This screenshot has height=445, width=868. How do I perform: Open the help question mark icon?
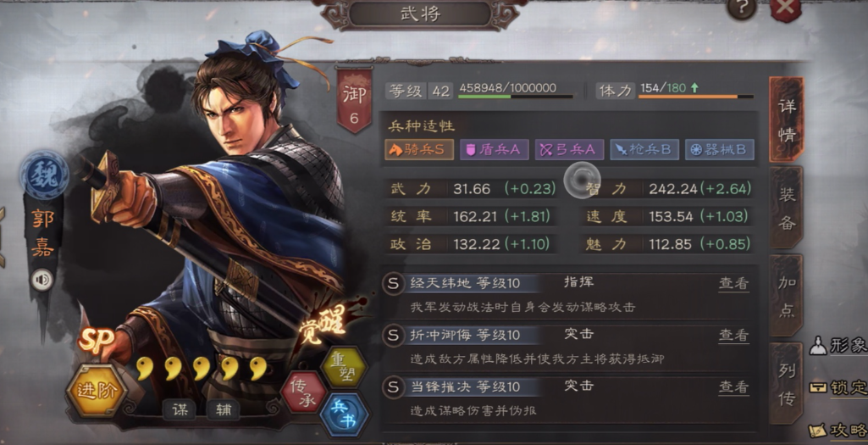click(741, 8)
